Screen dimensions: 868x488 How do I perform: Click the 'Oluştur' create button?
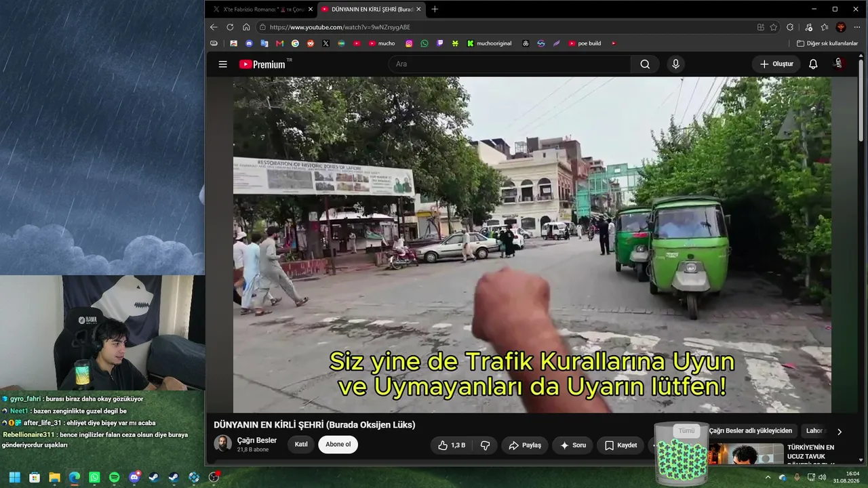[x=776, y=64]
